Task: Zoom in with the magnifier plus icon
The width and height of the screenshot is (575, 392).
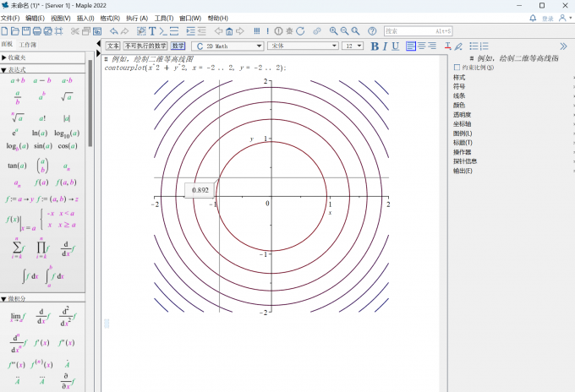Action: 333,31
